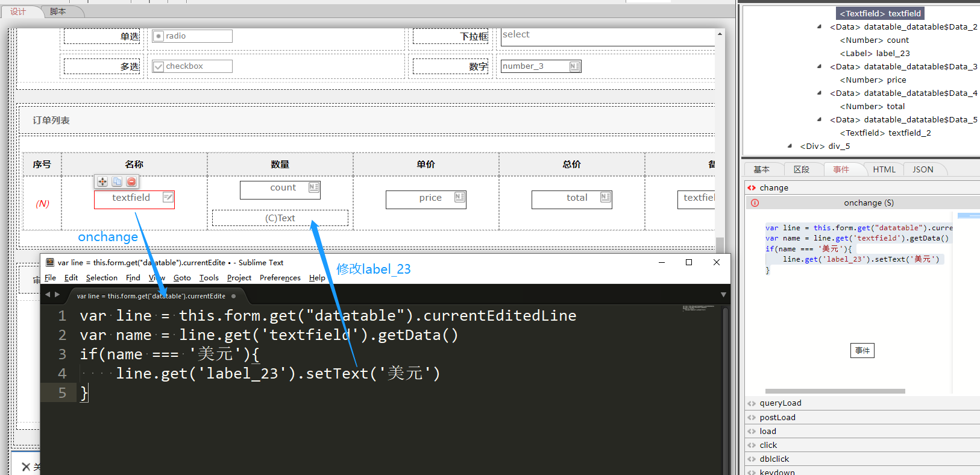Collapse the datatable_datatable$Data_5 node
Screen dimensions: 980x475
click(819, 119)
